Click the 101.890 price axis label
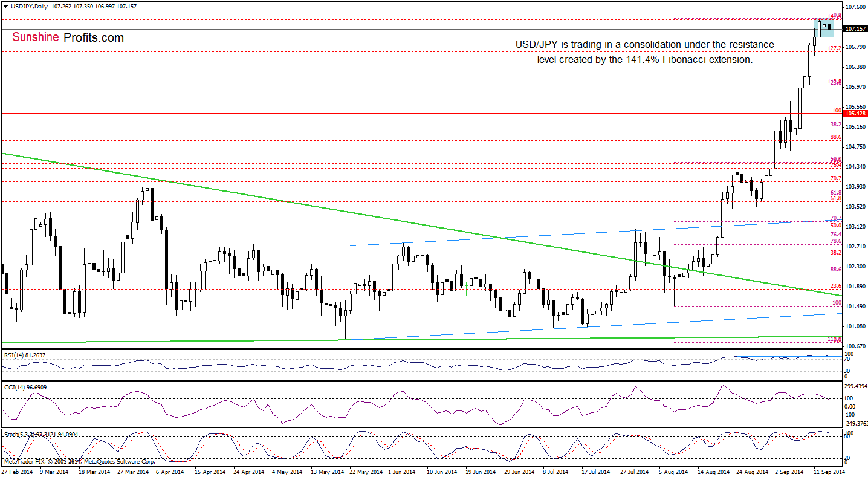Image resolution: width=868 pixels, height=477 pixels. point(855,286)
